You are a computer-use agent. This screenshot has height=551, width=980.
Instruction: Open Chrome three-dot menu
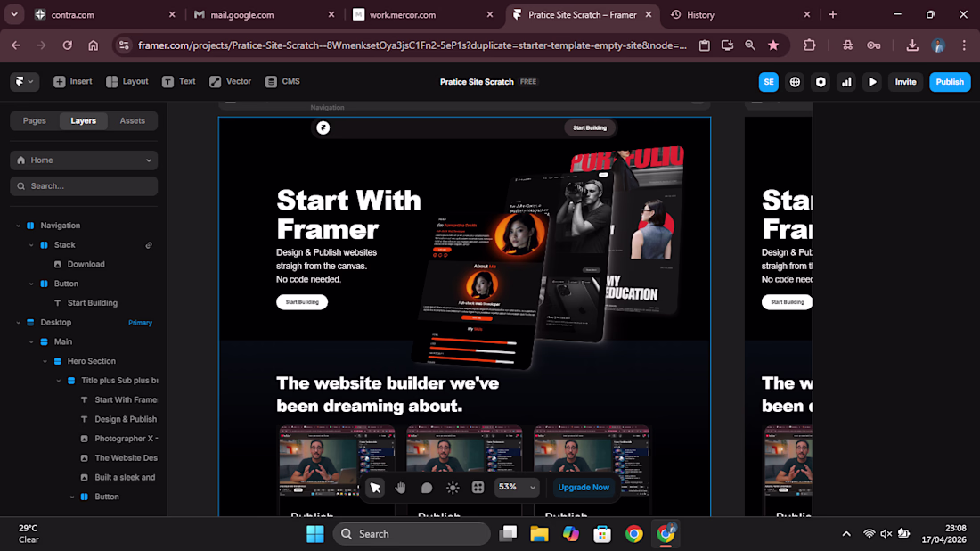click(964, 45)
